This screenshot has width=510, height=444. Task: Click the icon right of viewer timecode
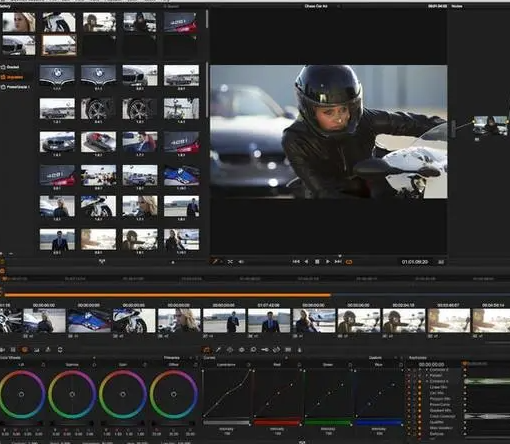point(441,262)
